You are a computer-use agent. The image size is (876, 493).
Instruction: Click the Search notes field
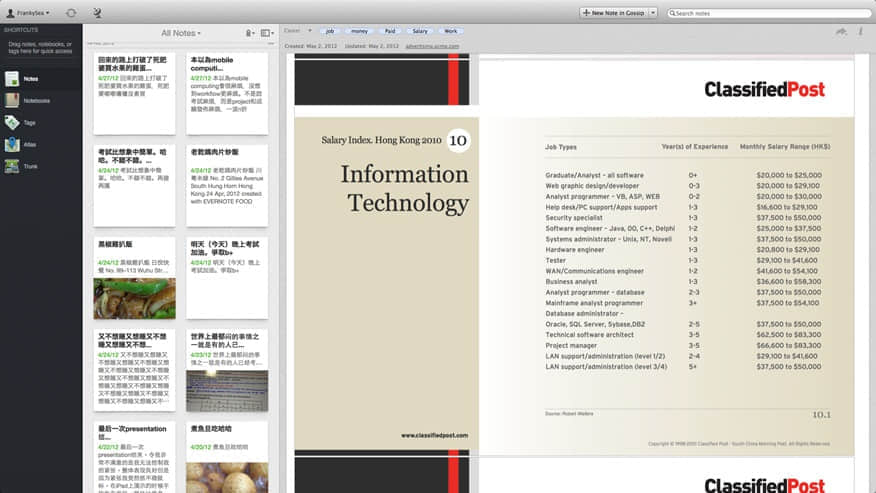[765, 13]
